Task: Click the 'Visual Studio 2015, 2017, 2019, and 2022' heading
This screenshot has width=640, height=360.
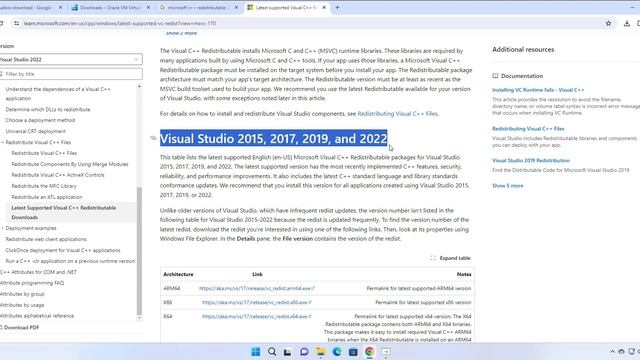Action: [273, 138]
